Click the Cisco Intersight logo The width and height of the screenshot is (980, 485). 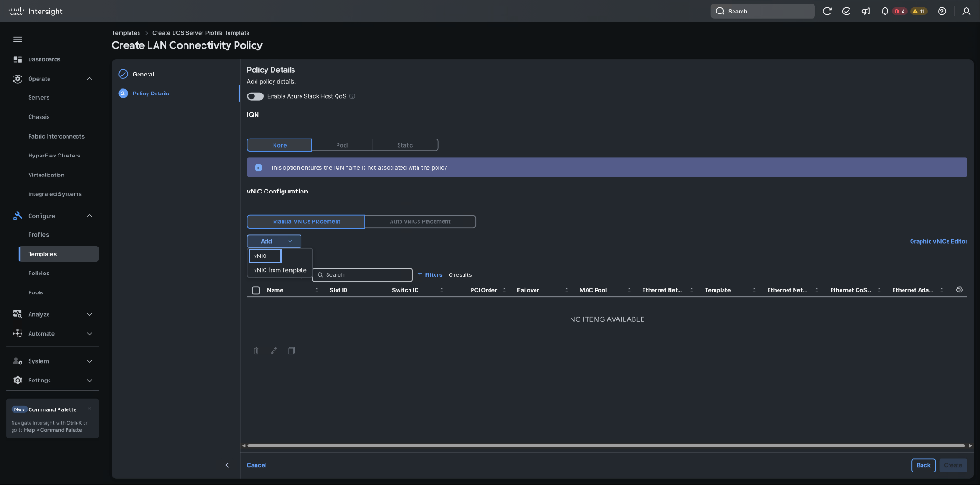pos(36,12)
